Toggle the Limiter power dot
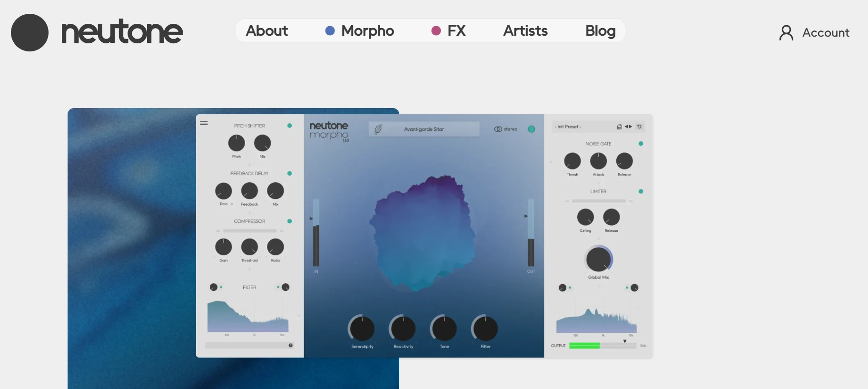The image size is (868, 389). (641, 191)
